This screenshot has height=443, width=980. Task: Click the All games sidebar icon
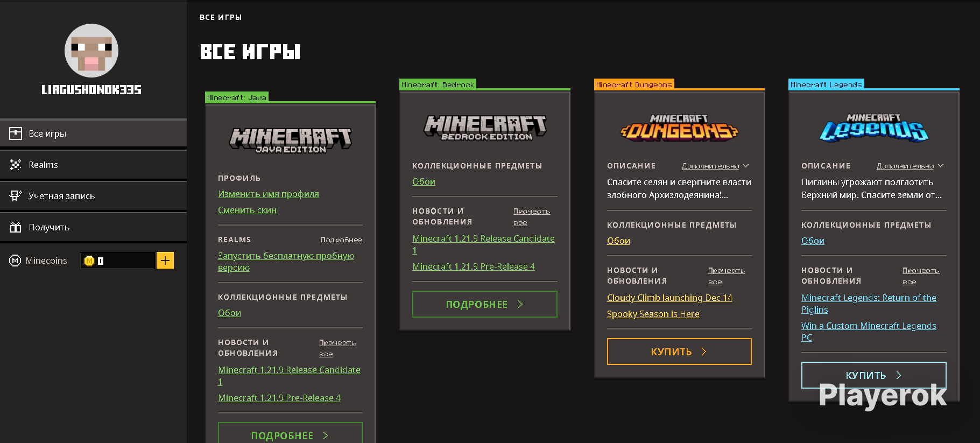click(16, 133)
